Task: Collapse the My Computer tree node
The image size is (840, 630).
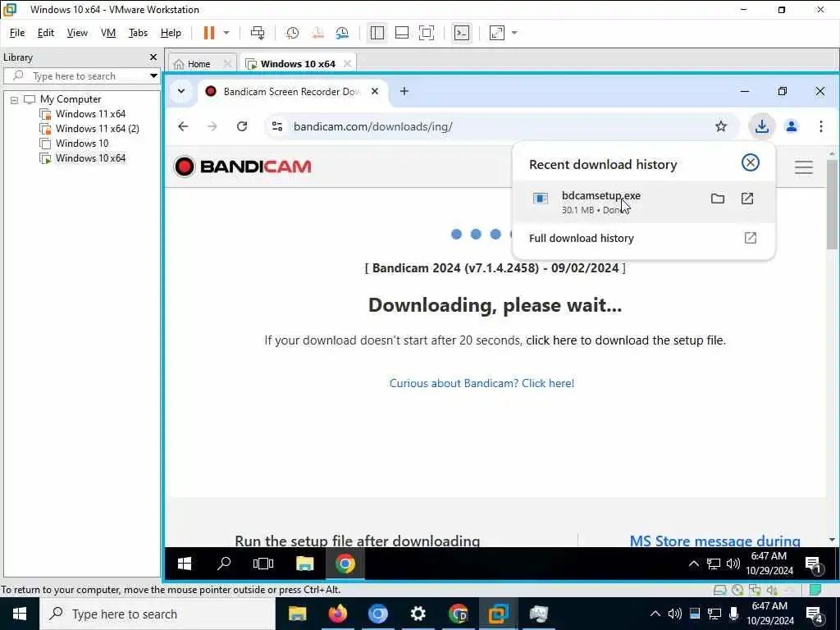Action: (15, 99)
